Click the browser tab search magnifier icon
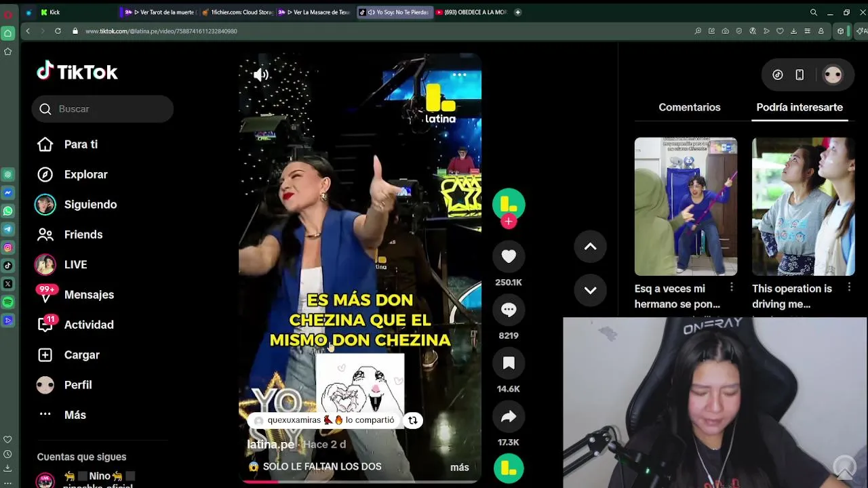Screen dimensions: 868x488 click(814, 12)
